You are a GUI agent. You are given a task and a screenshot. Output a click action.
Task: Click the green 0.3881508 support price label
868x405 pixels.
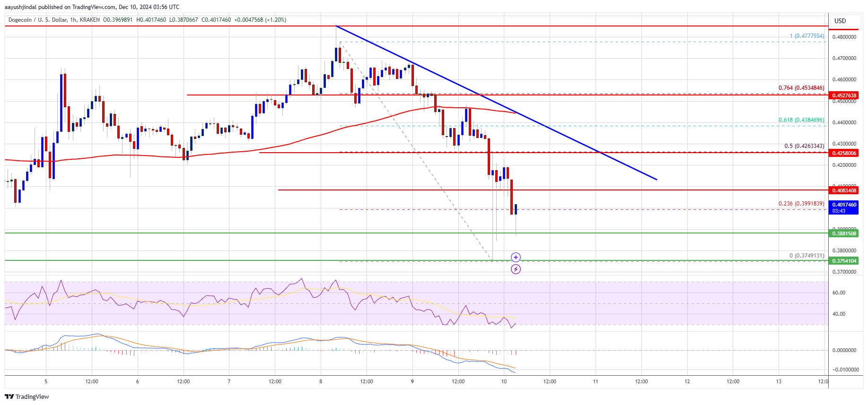coord(844,233)
